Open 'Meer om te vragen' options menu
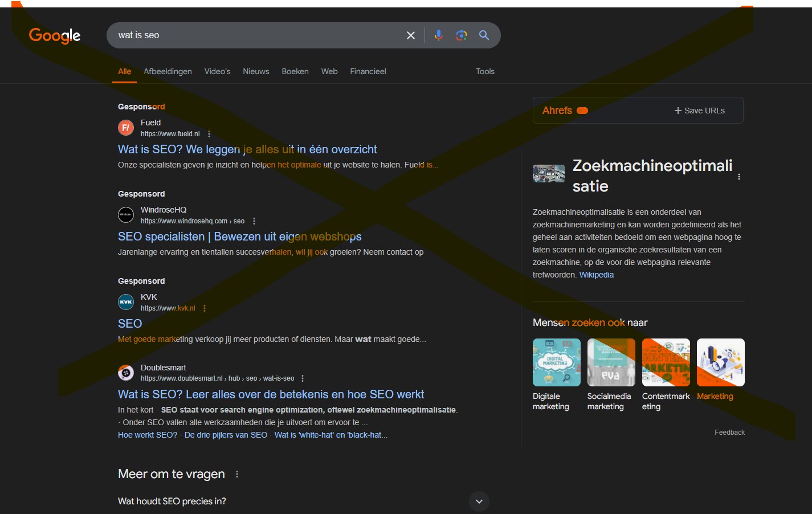This screenshot has width=812, height=514. click(237, 474)
